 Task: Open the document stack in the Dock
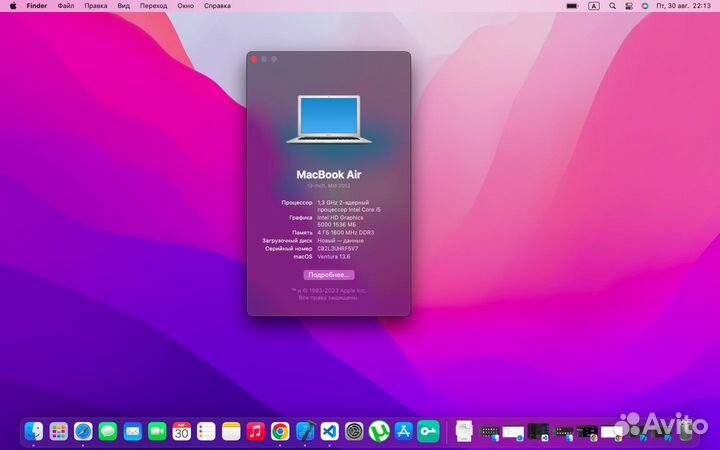click(464, 432)
